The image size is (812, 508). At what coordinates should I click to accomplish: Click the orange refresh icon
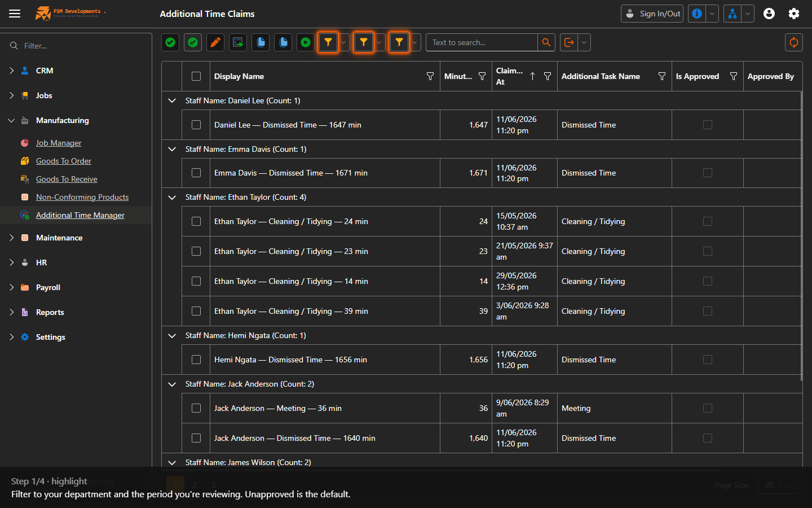[794, 42]
